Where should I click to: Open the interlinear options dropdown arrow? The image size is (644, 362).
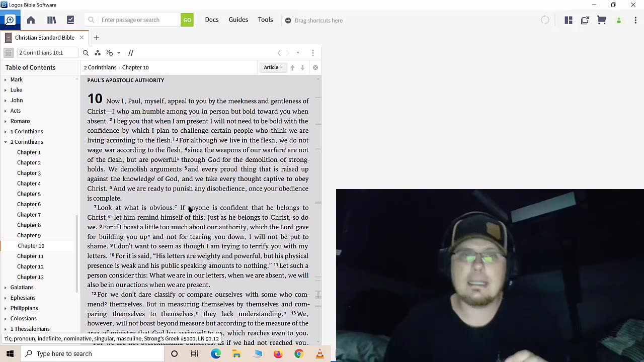pyautogui.click(x=119, y=53)
